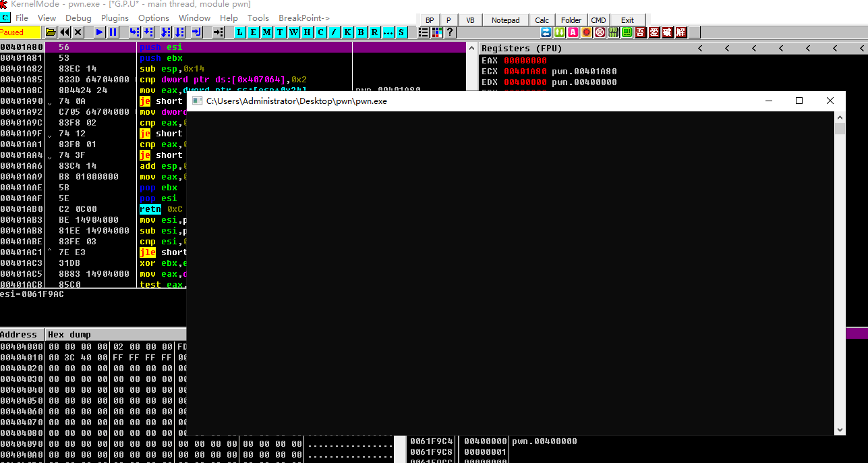The height and width of the screenshot is (463, 868).
Task: Click the pink letter A plugin icon
Action: point(573,32)
